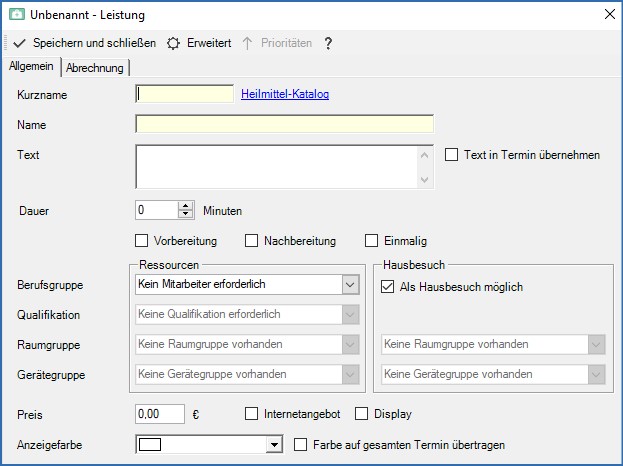Screen dimensions: 623x466
Task: Uncheck Als Hausbesuch möglich
Action: (x=388, y=286)
